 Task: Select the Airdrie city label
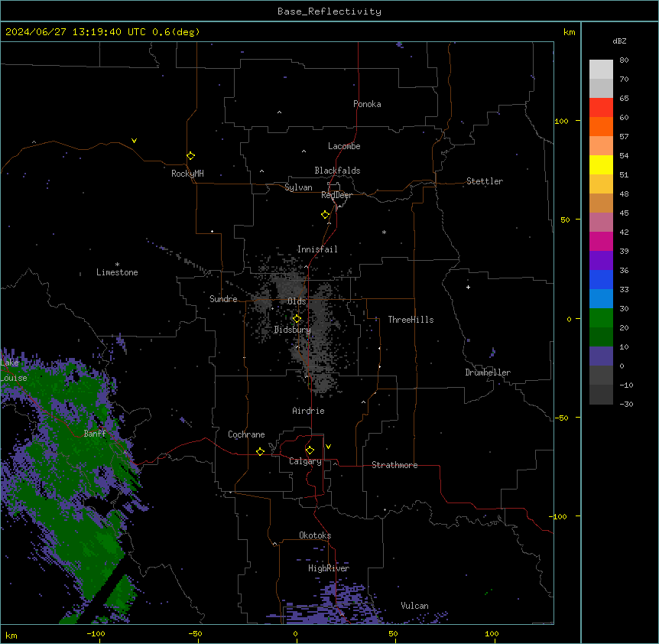[x=308, y=411]
